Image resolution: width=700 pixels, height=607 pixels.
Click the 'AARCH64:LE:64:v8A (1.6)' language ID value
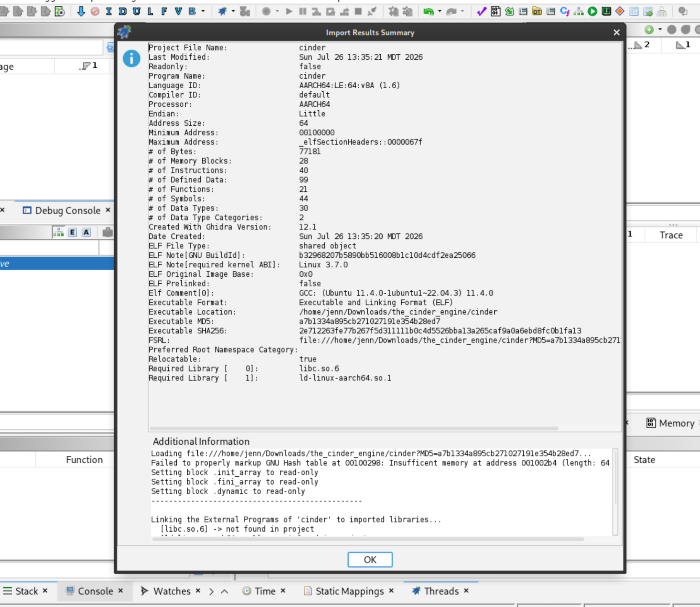[x=349, y=85]
